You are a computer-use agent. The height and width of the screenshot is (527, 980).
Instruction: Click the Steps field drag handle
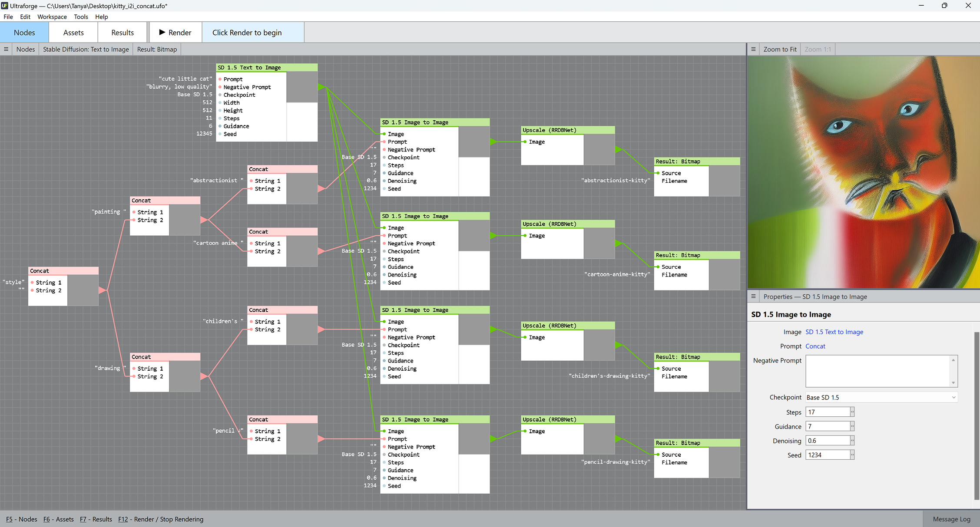[x=852, y=412]
